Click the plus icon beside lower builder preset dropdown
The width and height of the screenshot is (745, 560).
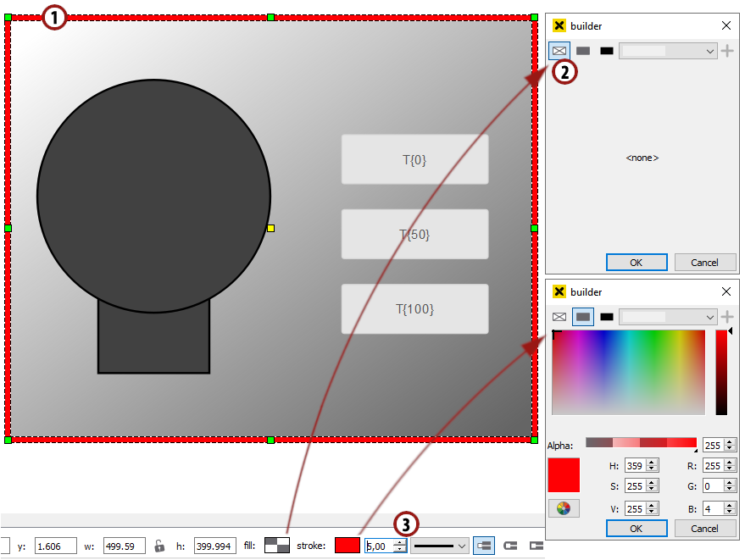tap(726, 317)
